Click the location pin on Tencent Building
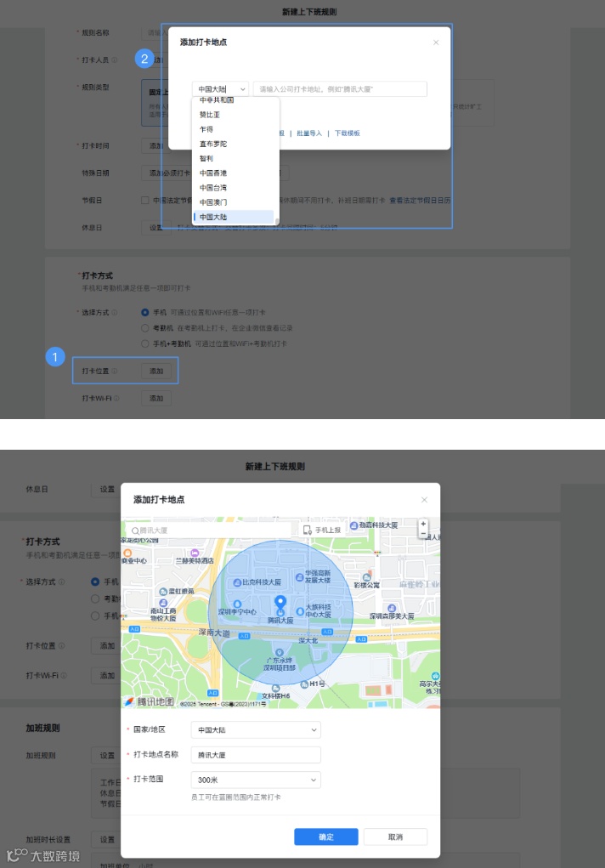This screenshot has height=868, width=605. point(280,602)
